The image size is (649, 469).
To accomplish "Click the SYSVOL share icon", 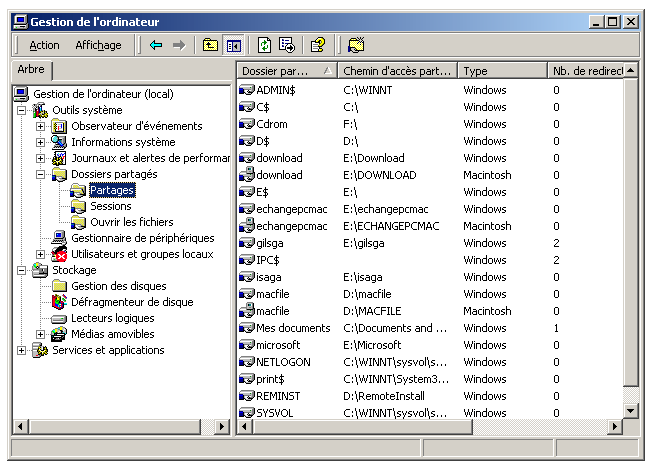I will pyautogui.click(x=247, y=413).
